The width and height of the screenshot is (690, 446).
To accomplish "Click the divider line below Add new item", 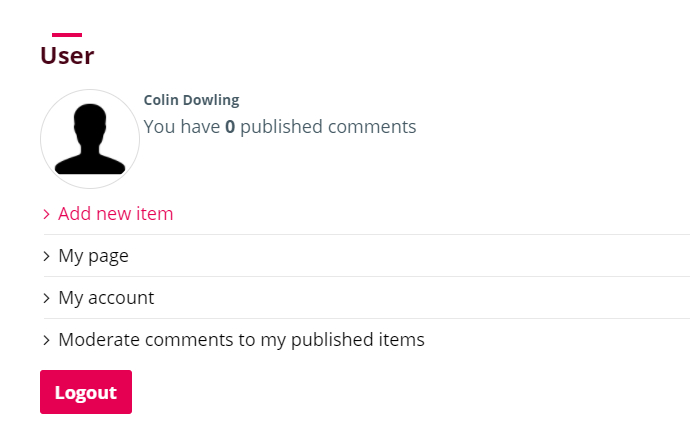I will 367,234.
